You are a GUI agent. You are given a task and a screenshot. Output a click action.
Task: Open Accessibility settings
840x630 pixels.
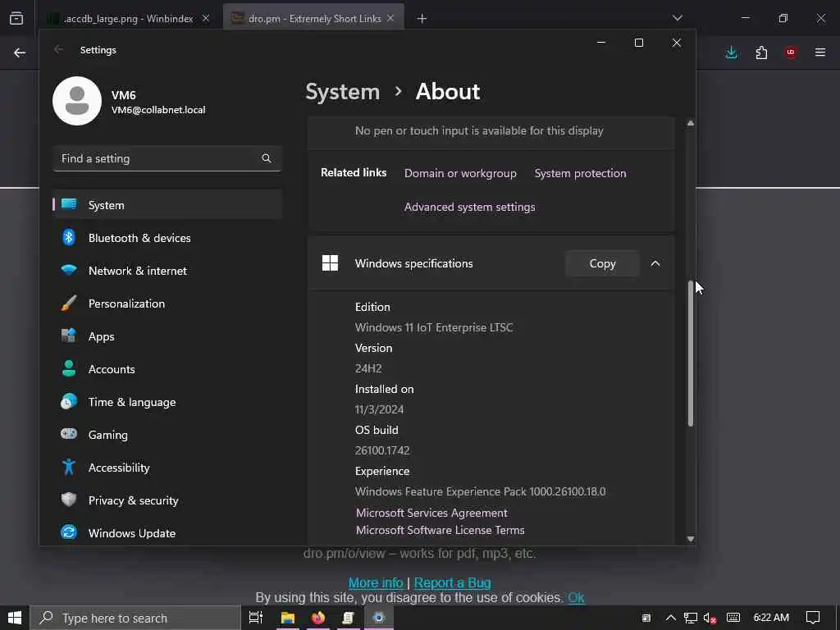(167, 468)
